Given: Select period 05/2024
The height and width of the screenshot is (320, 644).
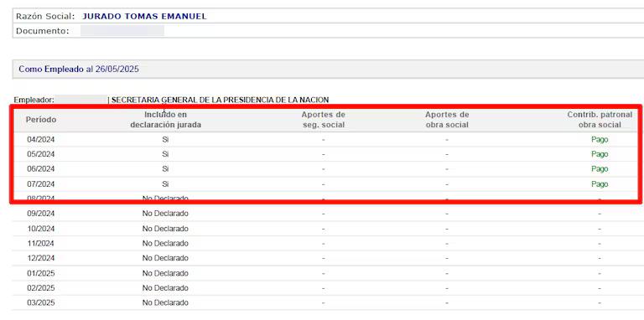Looking at the screenshot, I should [x=41, y=154].
